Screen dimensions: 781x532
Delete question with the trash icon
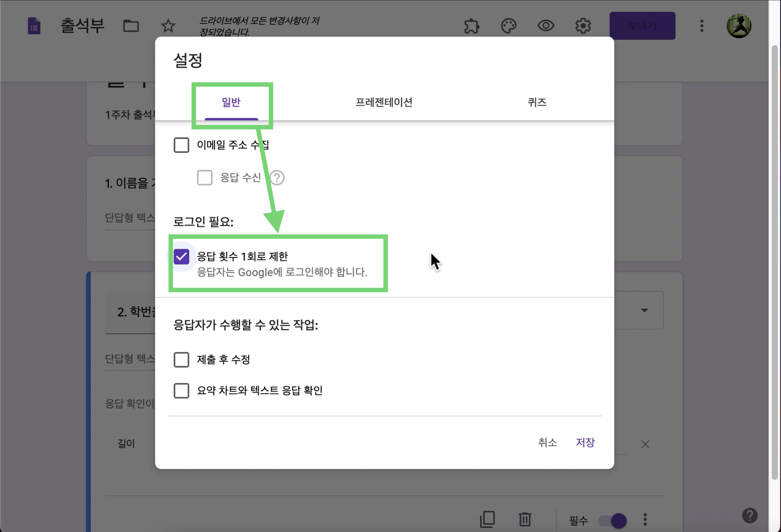(525, 519)
